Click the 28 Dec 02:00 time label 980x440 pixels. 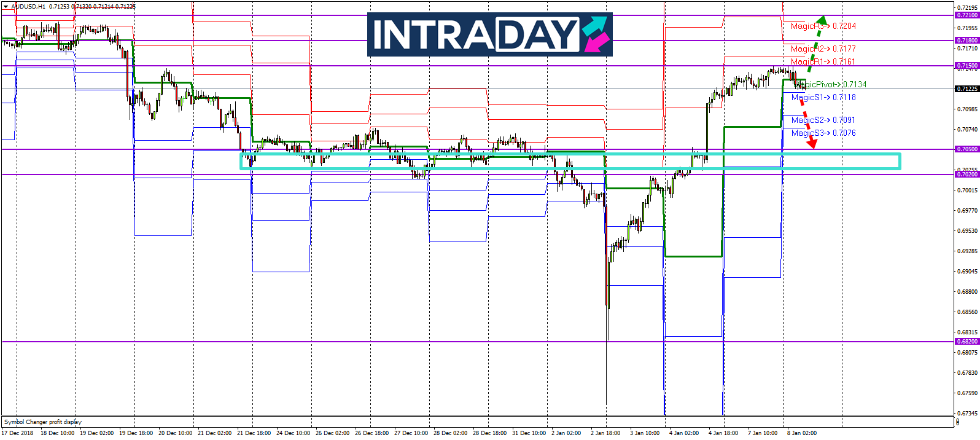click(x=450, y=433)
